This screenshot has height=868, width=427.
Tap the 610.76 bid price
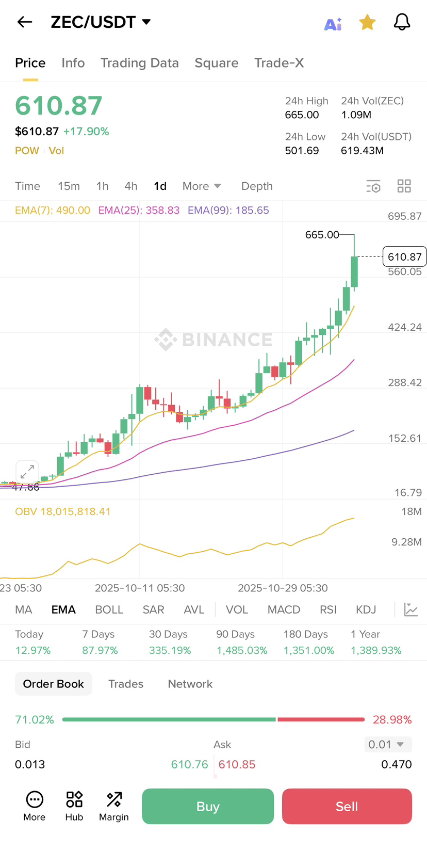[189, 764]
